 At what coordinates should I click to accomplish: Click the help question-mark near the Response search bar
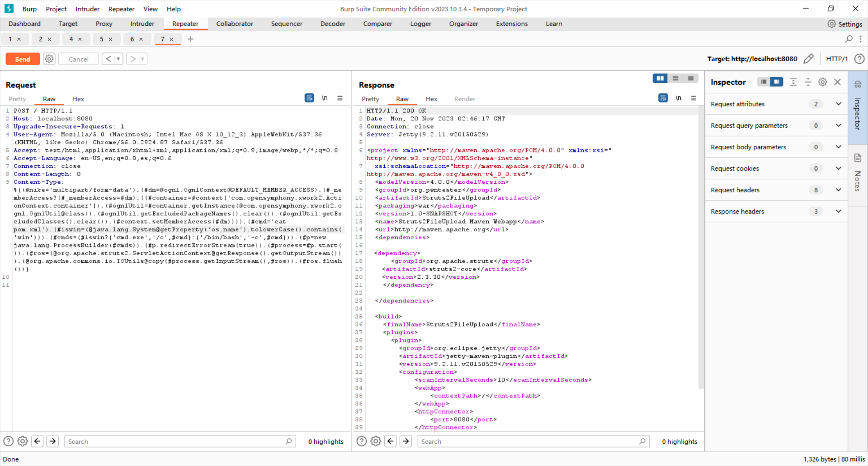(x=361, y=441)
